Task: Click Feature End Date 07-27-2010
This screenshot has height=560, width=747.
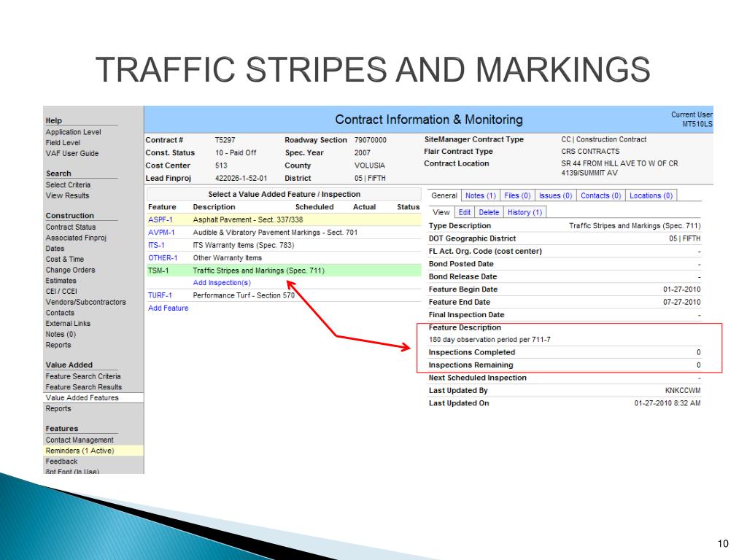Action: click(682, 302)
